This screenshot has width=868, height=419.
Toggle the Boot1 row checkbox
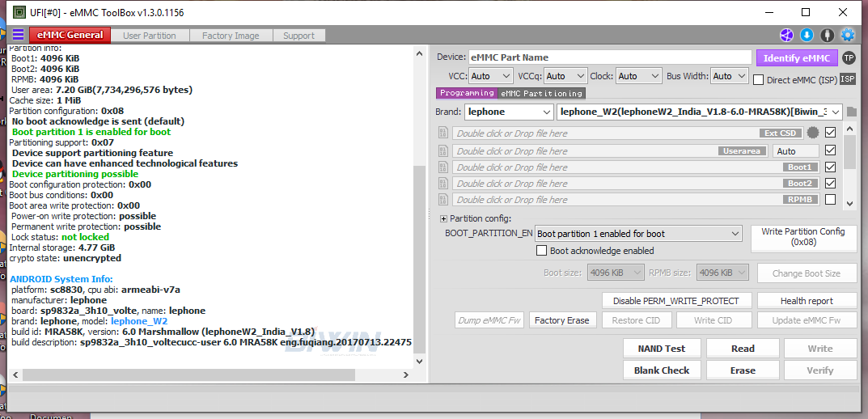coord(830,167)
